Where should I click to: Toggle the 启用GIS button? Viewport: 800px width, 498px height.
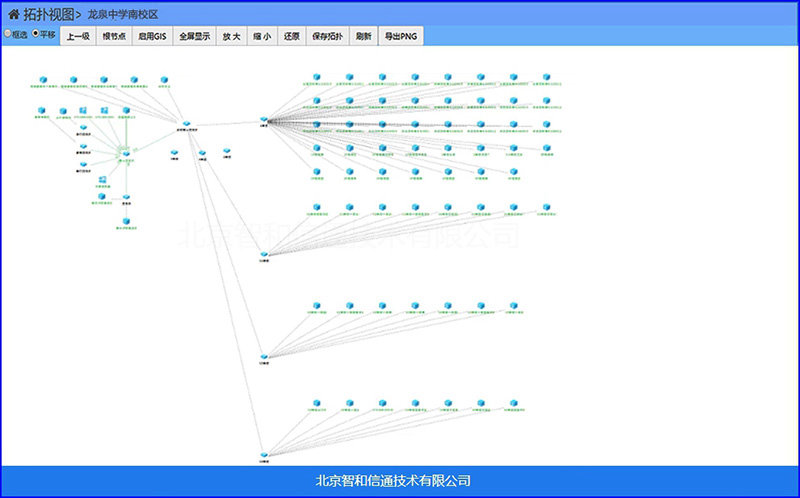click(x=153, y=36)
